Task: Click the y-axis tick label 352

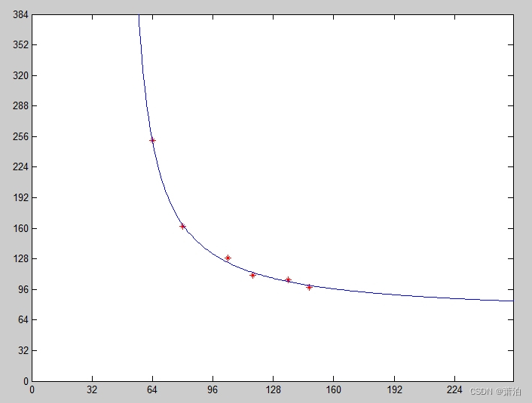Action: (x=20, y=44)
